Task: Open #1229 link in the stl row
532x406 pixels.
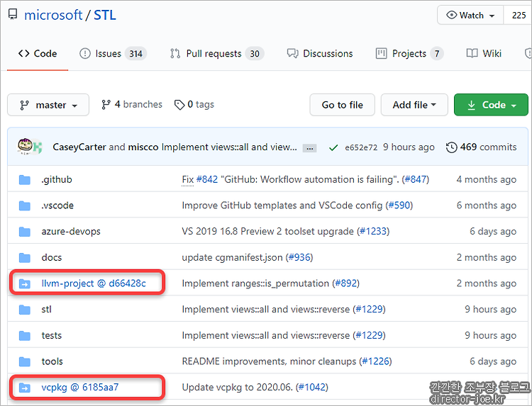Action: coord(369,309)
